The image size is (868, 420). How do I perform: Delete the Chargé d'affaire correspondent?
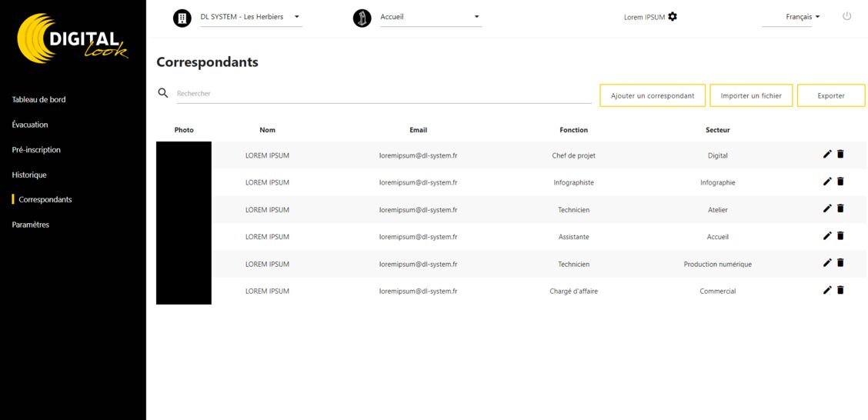840,290
